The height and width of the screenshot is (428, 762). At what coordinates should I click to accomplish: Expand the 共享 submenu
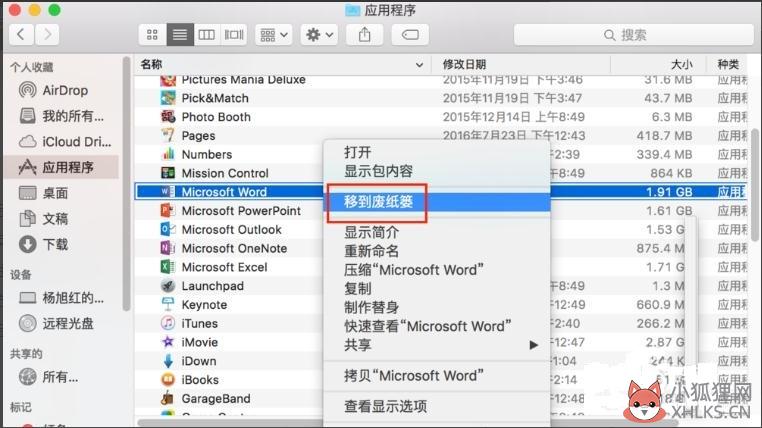tap(437, 345)
